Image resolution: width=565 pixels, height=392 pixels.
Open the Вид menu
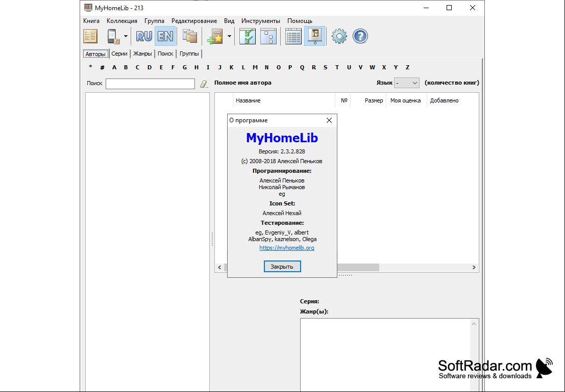(229, 21)
